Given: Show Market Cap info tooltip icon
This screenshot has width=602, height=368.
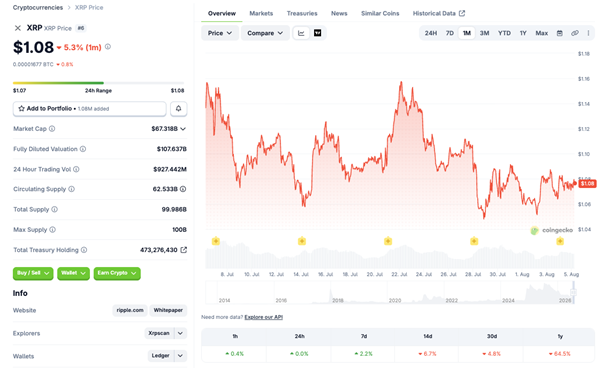Looking at the screenshot, I should (x=52, y=129).
